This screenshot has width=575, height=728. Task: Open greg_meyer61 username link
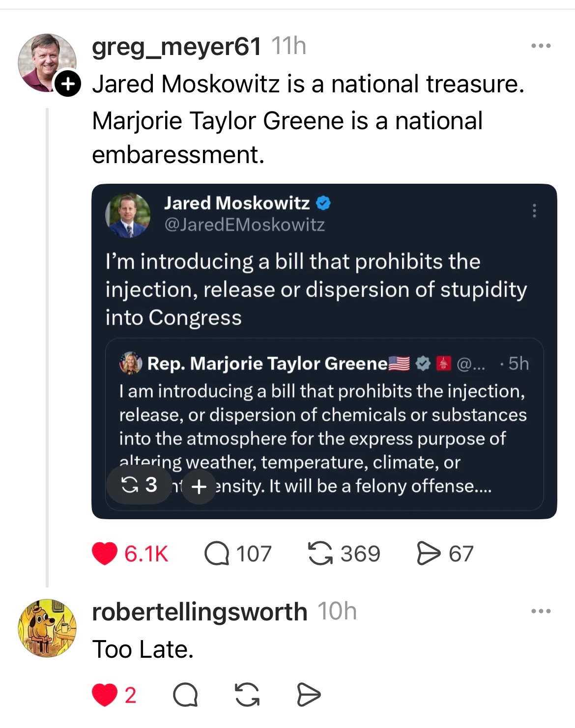176,47
